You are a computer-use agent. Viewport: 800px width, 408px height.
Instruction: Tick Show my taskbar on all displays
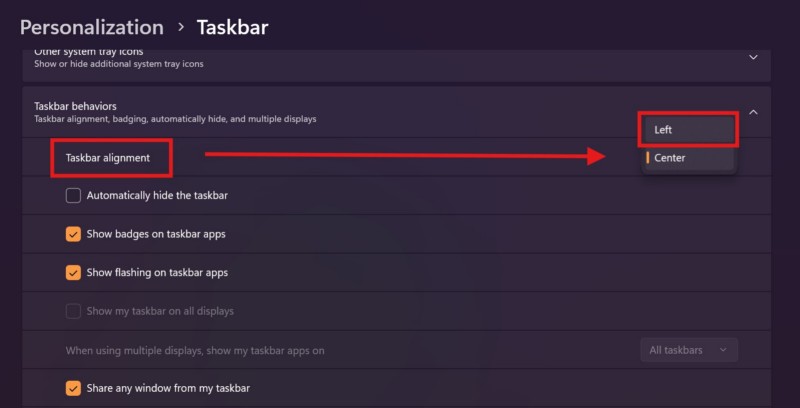click(73, 311)
